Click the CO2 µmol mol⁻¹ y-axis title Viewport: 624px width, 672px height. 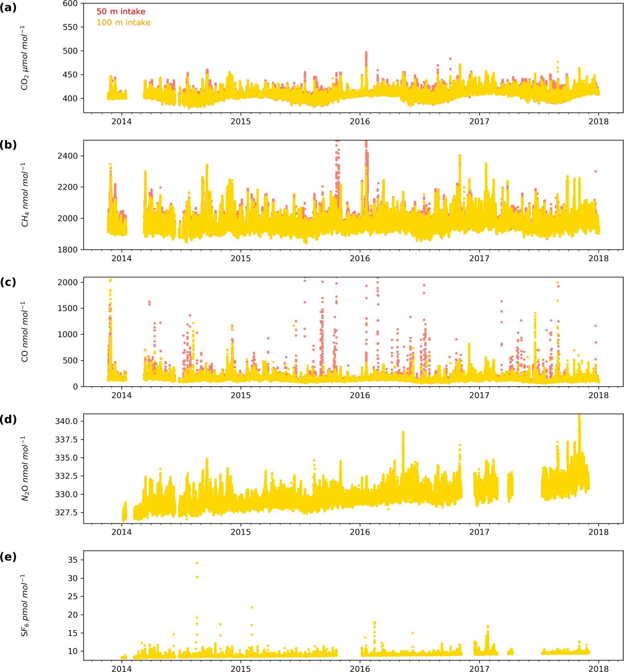[x=25, y=58]
